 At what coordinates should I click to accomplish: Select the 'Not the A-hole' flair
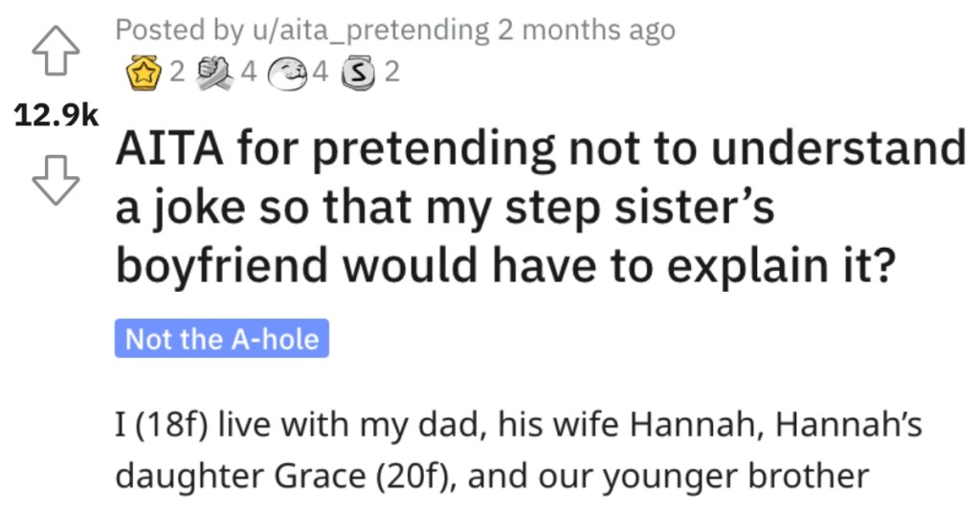point(222,339)
